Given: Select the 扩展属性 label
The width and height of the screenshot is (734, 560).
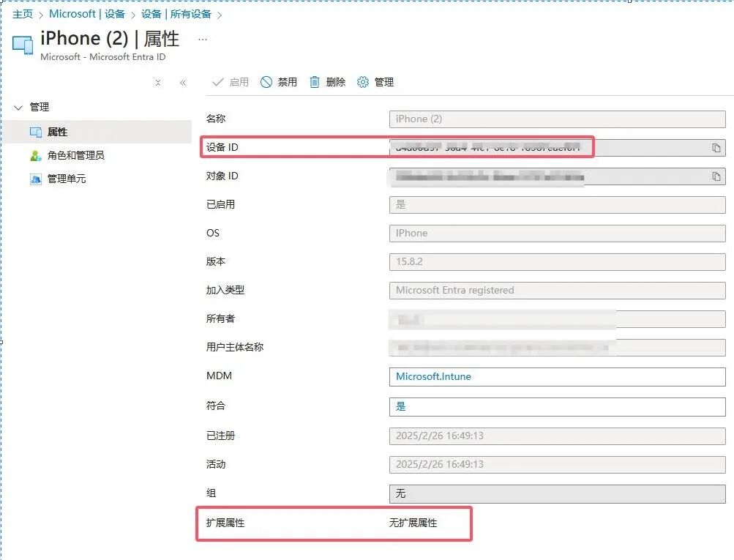Looking at the screenshot, I should pos(225,523).
